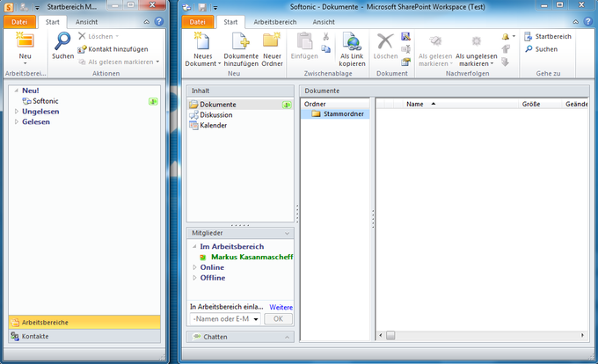Click Als Link kopieren
Screen dimensions: 598x364
pyautogui.click(x=352, y=49)
